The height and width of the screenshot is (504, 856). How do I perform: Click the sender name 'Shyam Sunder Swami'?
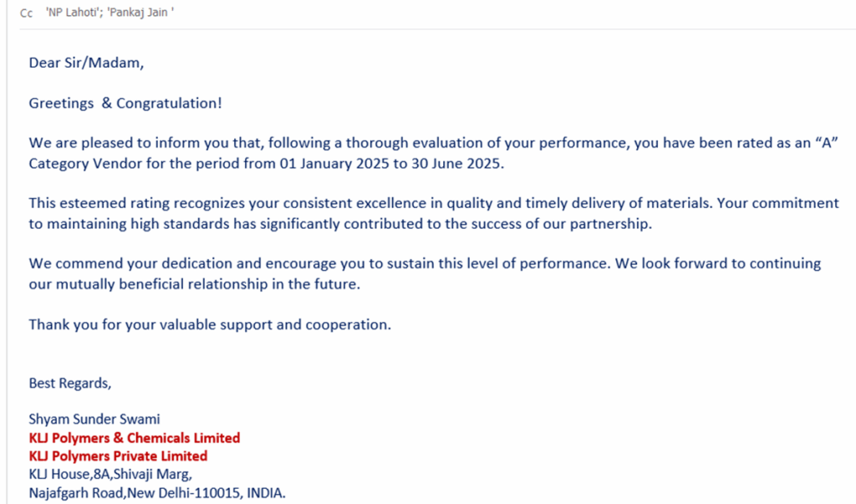94,420
